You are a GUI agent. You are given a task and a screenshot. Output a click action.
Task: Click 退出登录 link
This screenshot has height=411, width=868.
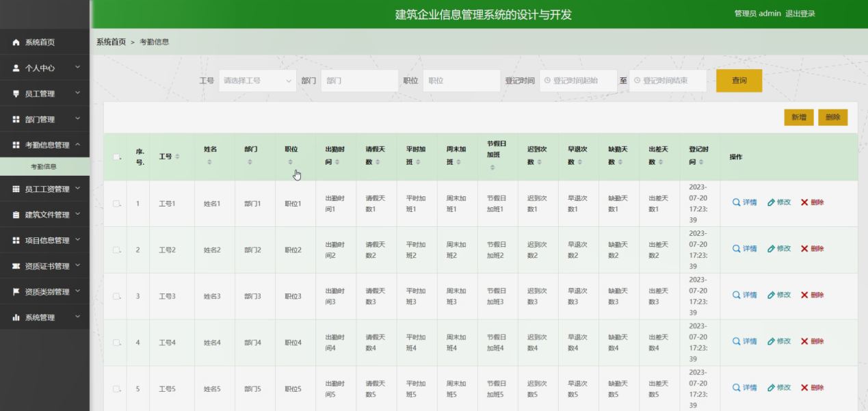coord(800,14)
